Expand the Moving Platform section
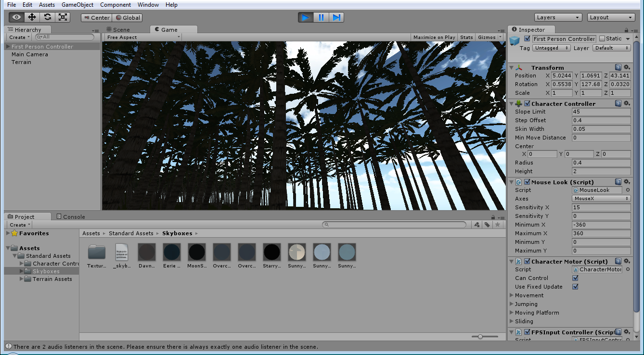This screenshot has height=355, width=644. click(512, 313)
